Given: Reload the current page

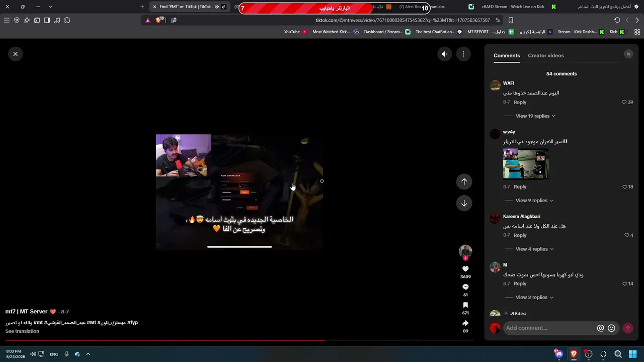Looking at the screenshot, I should [617, 20].
